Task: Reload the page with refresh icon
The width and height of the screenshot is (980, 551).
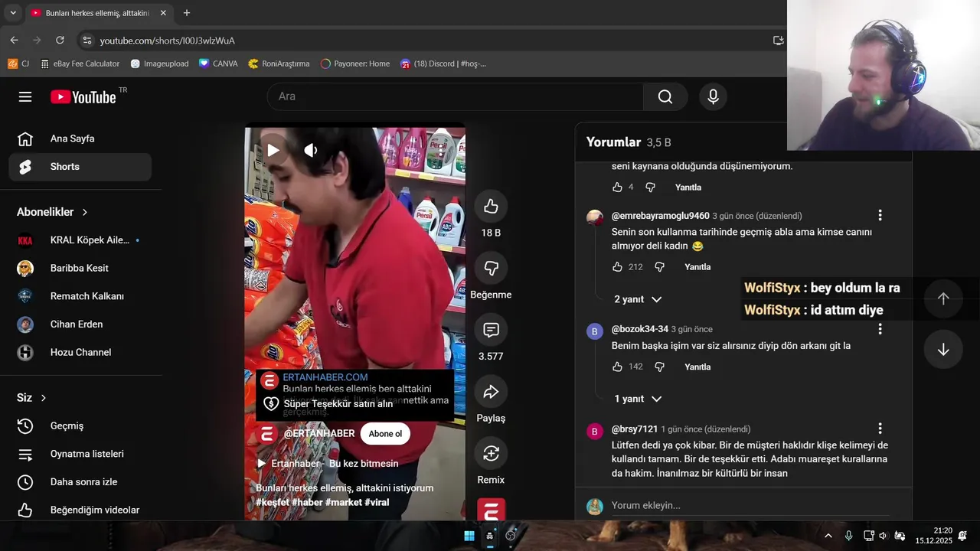Action: tap(60, 40)
